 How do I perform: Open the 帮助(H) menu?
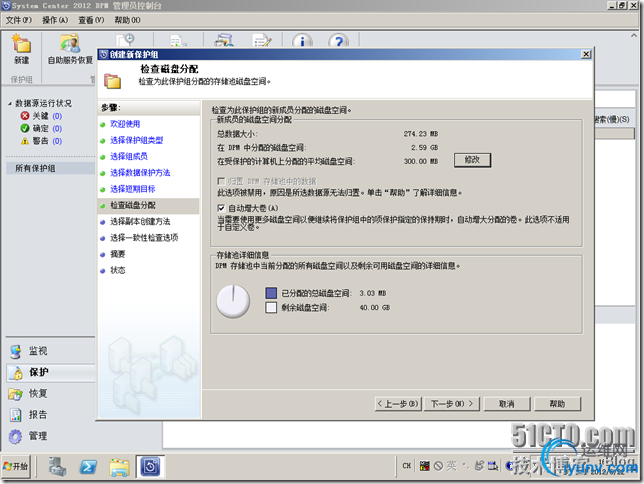click(x=127, y=20)
